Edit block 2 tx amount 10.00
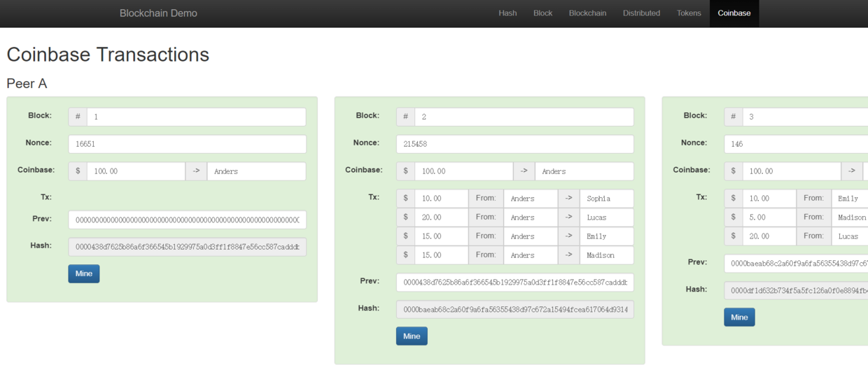 pos(441,199)
